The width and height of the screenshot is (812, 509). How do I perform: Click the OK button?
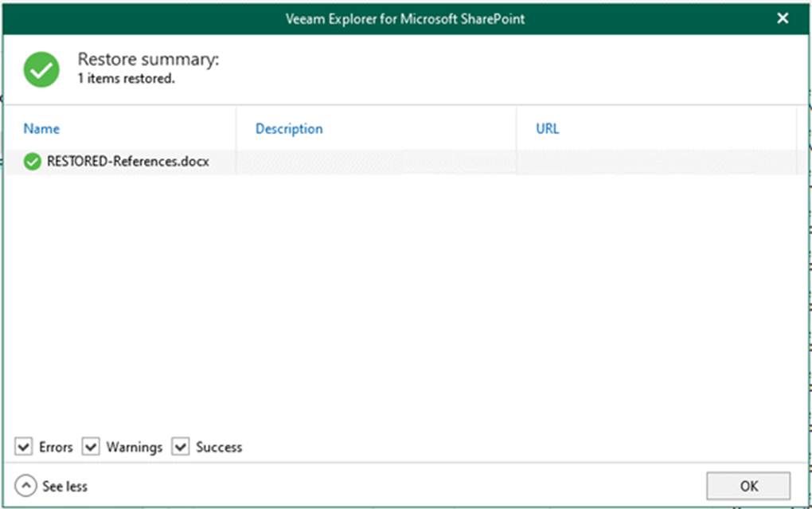(748, 486)
